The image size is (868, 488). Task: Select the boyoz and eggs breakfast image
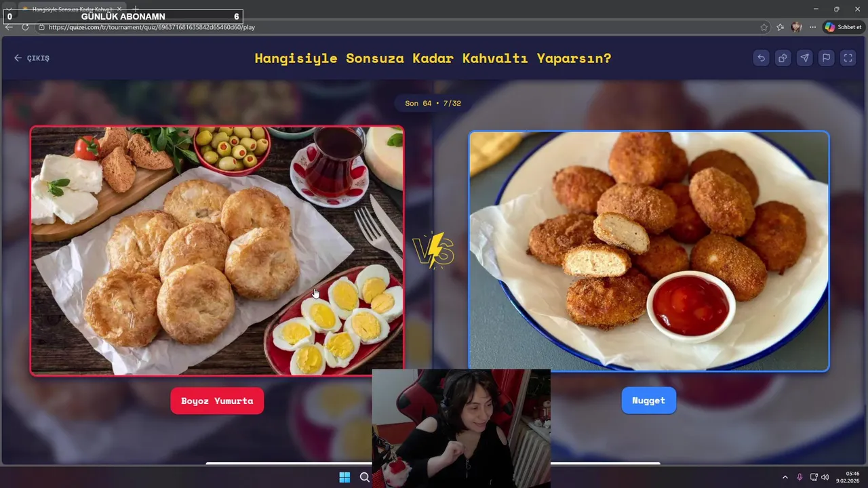point(217,251)
